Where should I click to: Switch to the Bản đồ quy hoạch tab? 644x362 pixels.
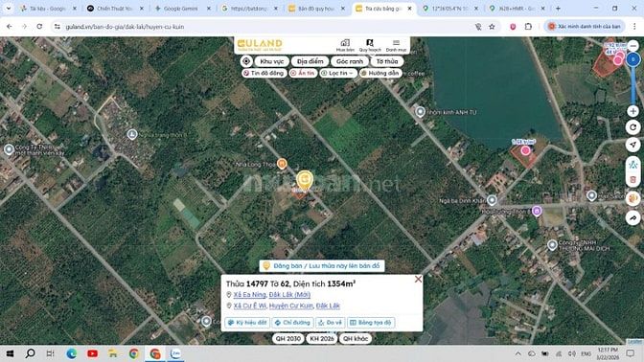coord(315,9)
